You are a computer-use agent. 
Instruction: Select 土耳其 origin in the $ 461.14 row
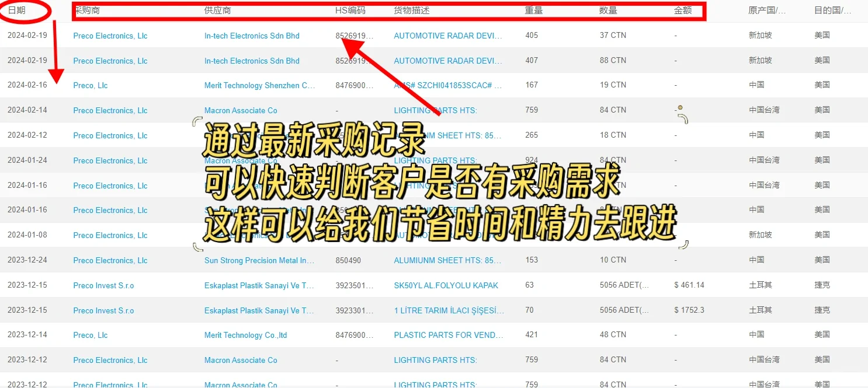761,285
